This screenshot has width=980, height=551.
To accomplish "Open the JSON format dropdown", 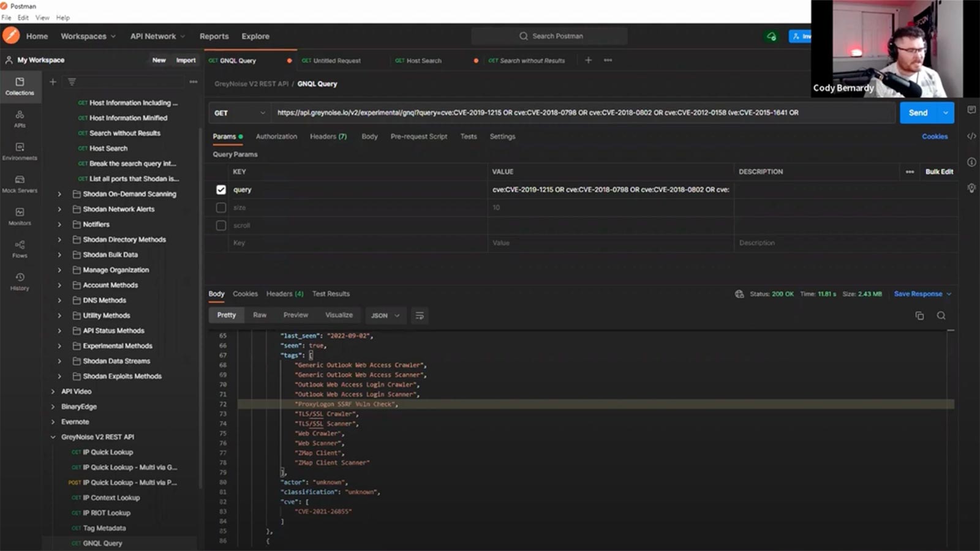I will click(385, 315).
